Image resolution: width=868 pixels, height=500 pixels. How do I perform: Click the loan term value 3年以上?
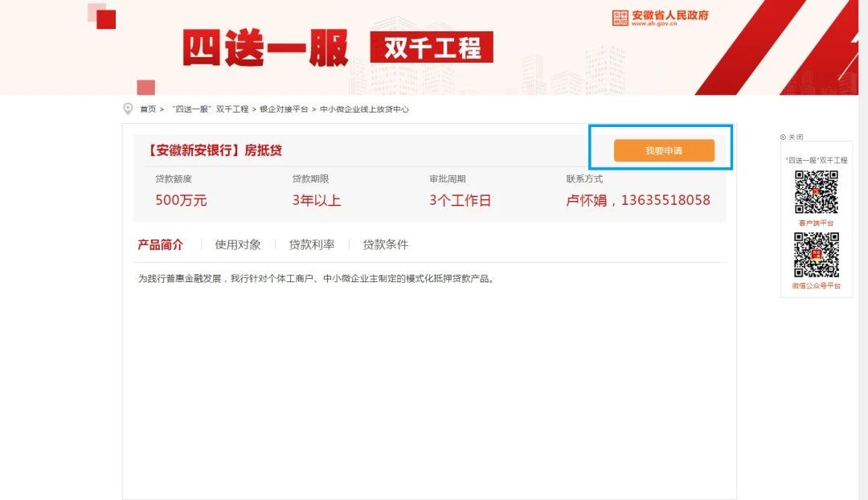point(317,200)
